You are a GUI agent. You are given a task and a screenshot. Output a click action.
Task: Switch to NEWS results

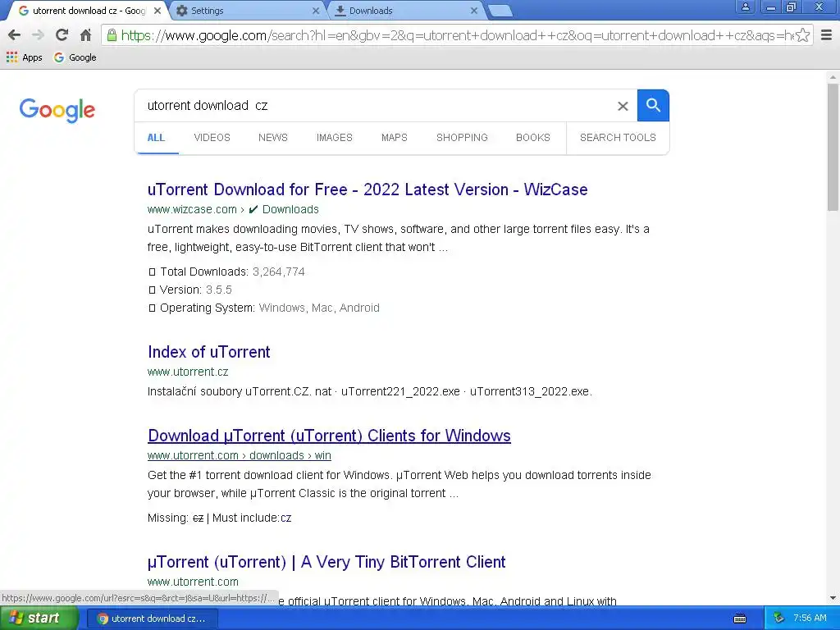pyautogui.click(x=273, y=138)
